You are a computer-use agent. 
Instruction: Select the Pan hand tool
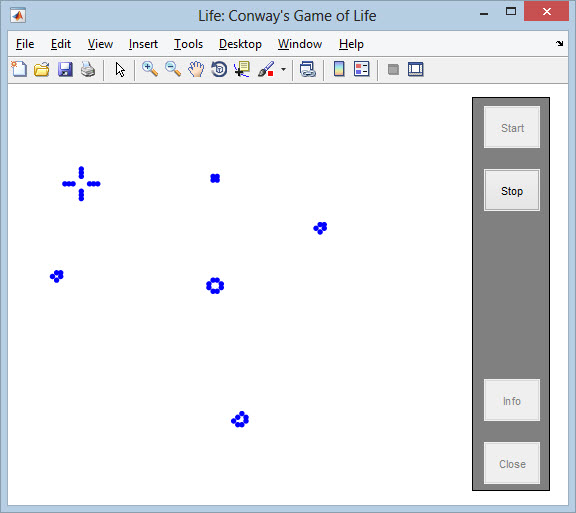pos(196,69)
